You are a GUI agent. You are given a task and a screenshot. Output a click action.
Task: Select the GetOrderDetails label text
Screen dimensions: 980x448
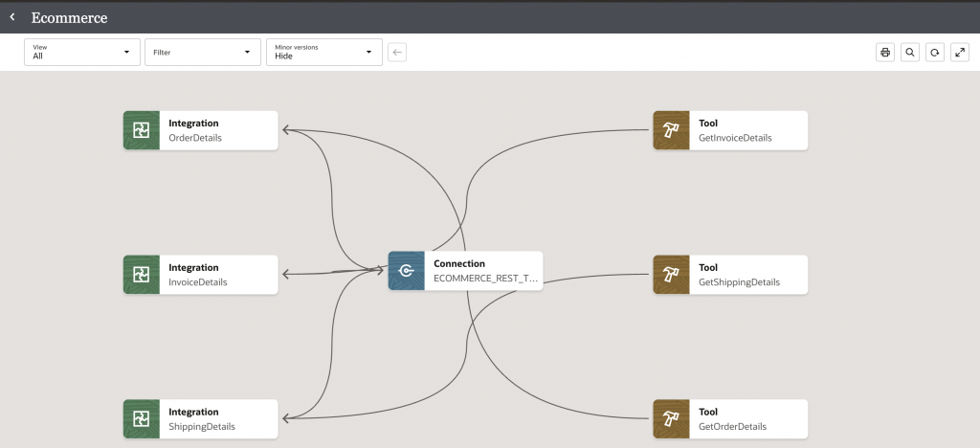pyautogui.click(x=732, y=427)
